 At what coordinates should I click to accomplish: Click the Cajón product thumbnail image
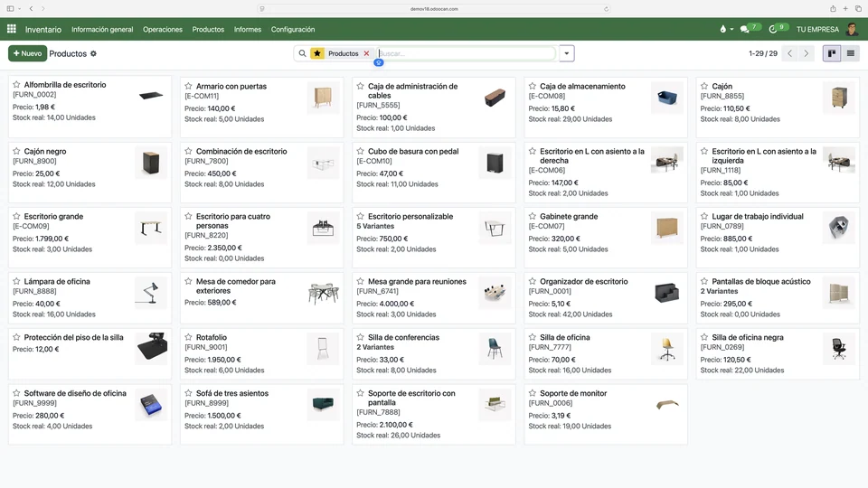pyautogui.click(x=839, y=98)
